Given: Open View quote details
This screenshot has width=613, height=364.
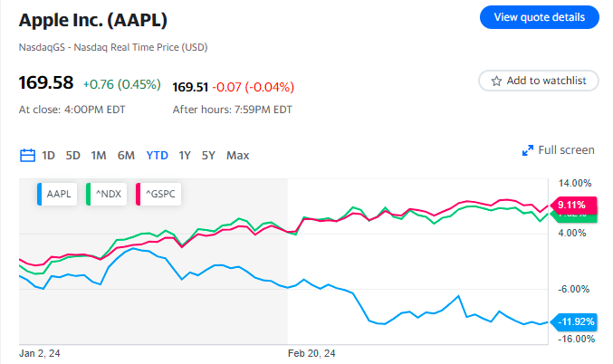Looking at the screenshot, I should 539,17.
